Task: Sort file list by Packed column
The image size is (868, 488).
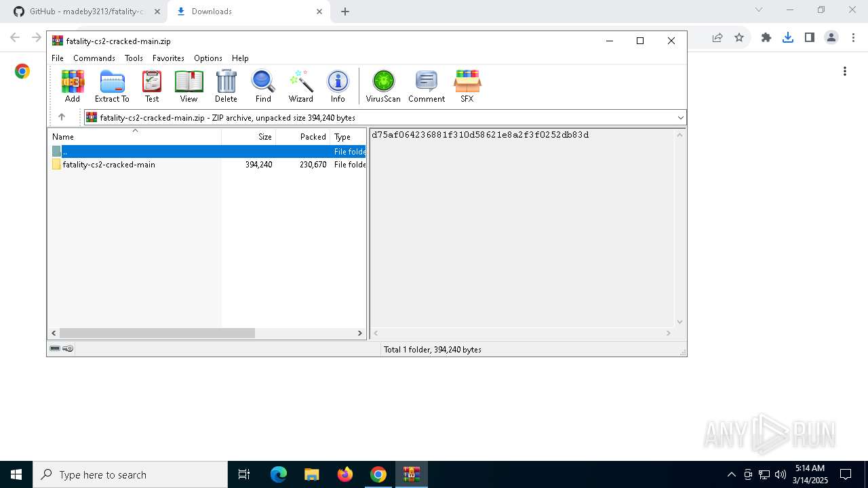Action: pyautogui.click(x=303, y=136)
